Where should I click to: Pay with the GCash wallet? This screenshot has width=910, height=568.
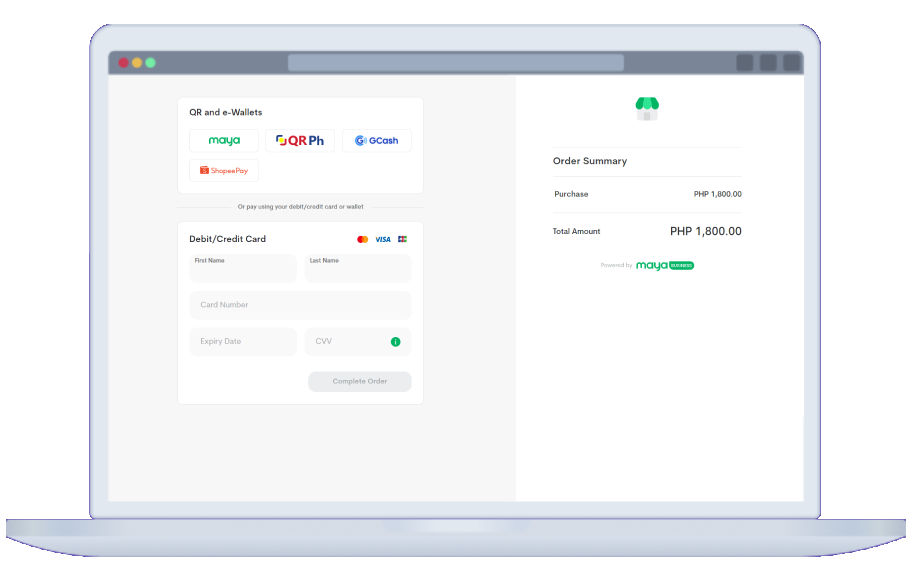(376, 141)
